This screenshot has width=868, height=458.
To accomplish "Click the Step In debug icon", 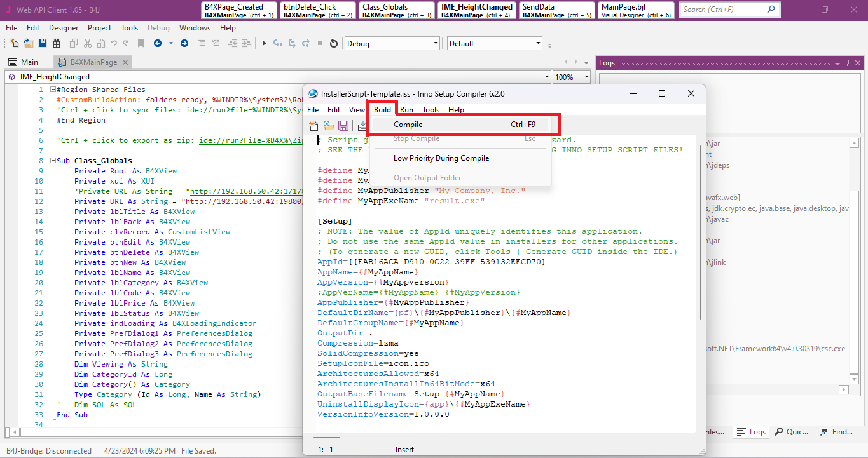I will pyautogui.click(x=278, y=43).
